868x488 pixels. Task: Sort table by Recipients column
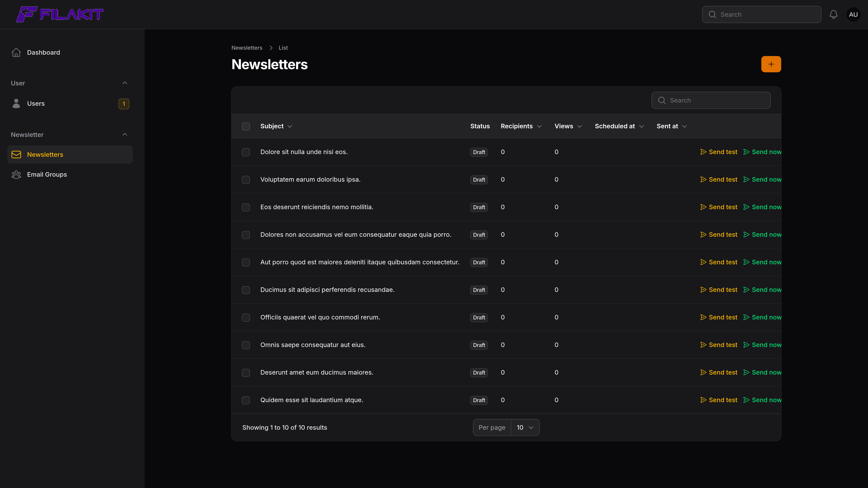(521, 126)
